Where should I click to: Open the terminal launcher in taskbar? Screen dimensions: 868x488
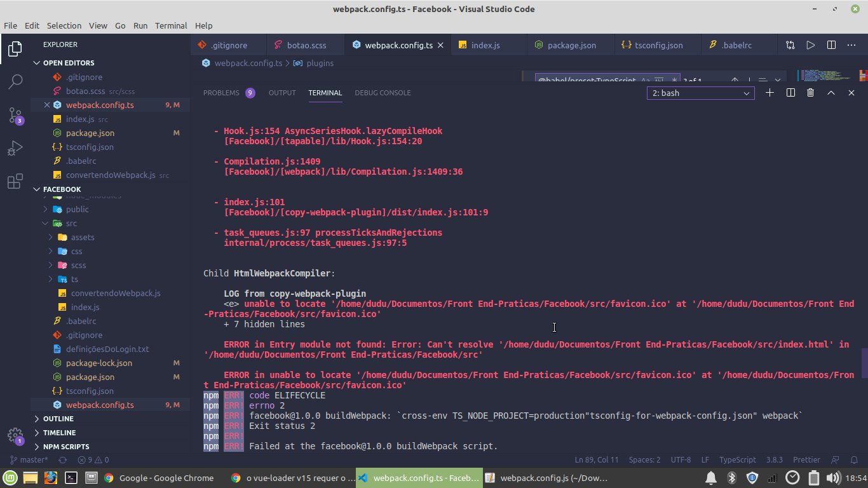(x=71, y=478)
